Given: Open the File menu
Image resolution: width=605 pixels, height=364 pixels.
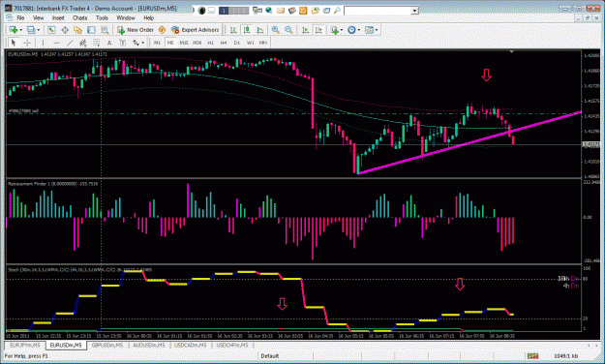Looking at the screenshot, I should click(20, 17).
